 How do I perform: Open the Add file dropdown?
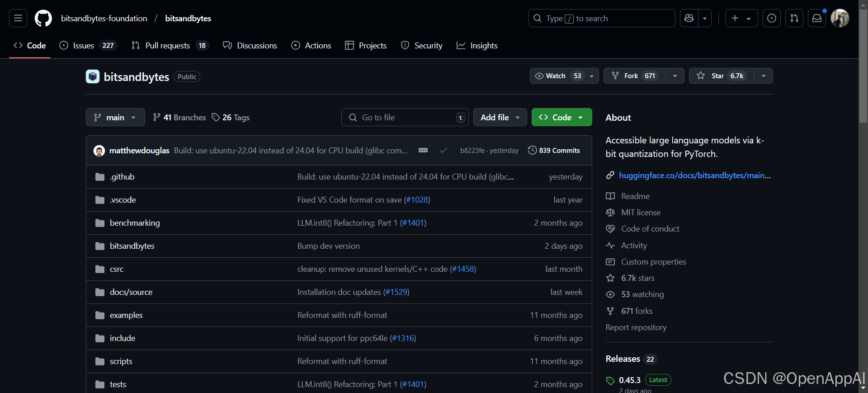(x=500, y=118)
